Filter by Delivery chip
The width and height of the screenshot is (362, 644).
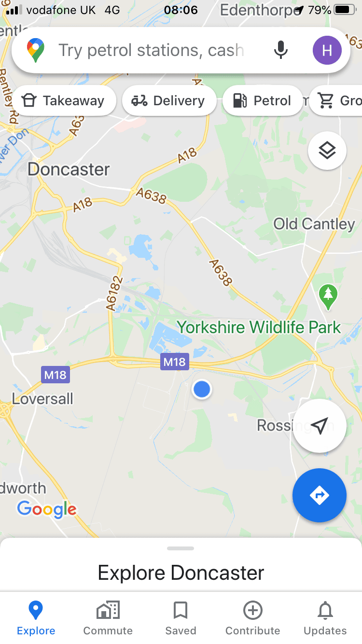169,101
